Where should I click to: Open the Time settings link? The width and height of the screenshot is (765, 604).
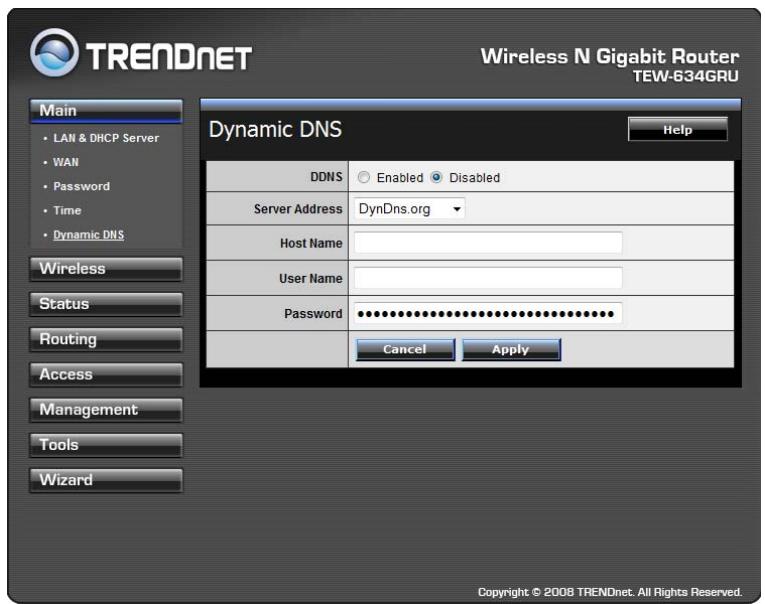tap(67, 210)
